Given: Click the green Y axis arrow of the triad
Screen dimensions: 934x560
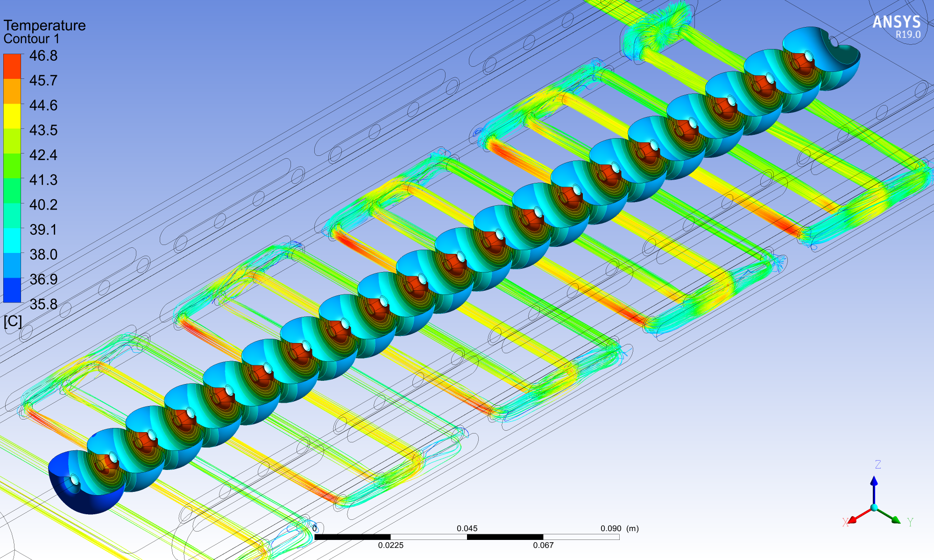Looking at the screenshot, I should click(x=889, y=516).
